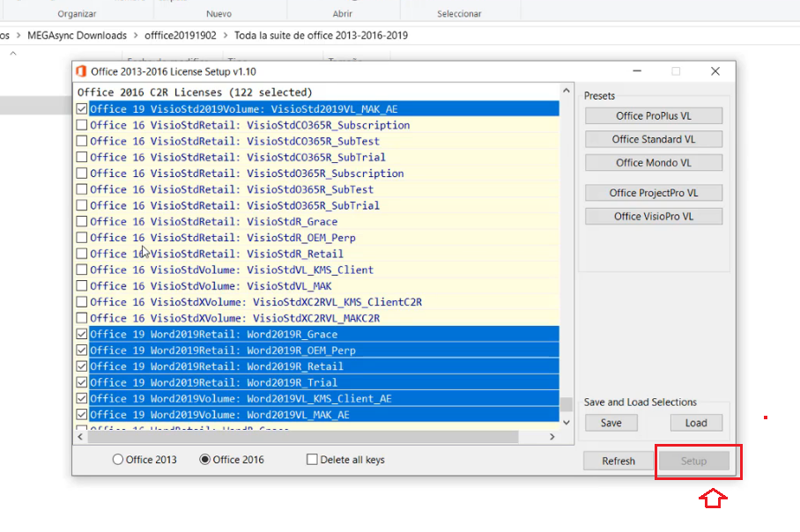This screenshot has width=800, height=532.
Task: Apply Office Mondo VL preset
Action: point(654,163)
